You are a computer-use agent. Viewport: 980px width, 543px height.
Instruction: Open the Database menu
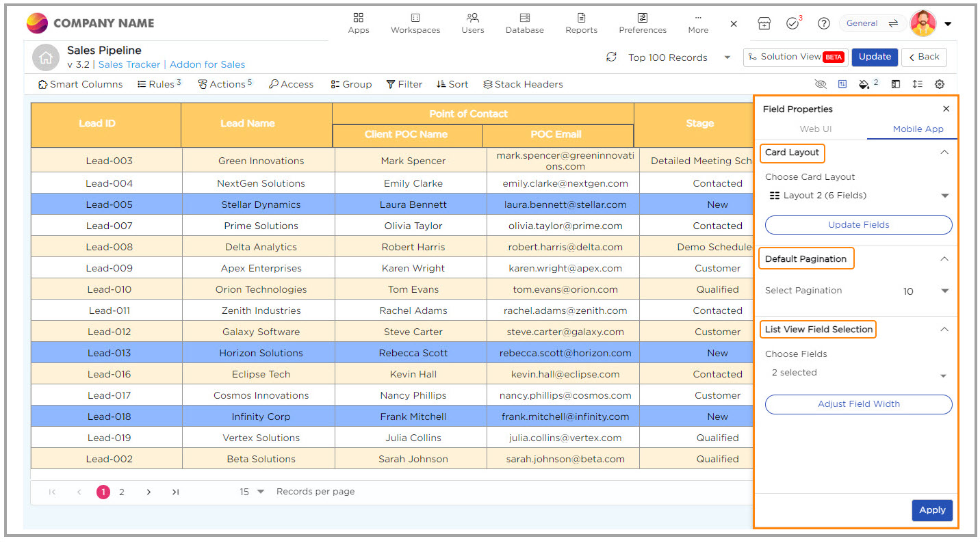524,23
